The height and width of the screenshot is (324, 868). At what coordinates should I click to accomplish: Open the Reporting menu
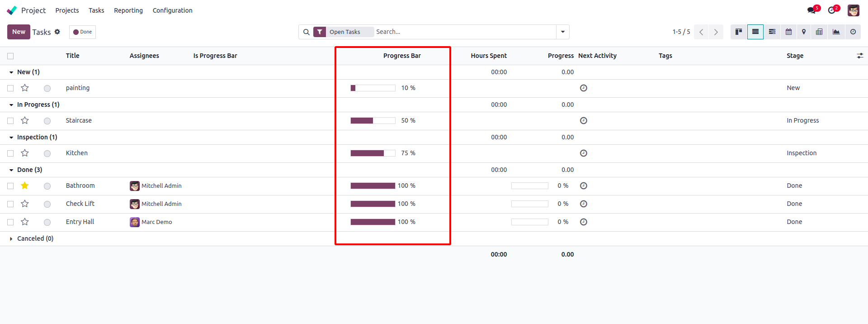click(x=128, y=10)
